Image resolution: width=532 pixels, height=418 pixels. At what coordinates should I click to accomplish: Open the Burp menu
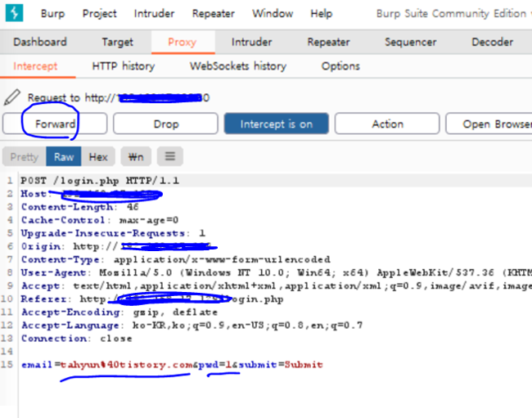point(52,14)
